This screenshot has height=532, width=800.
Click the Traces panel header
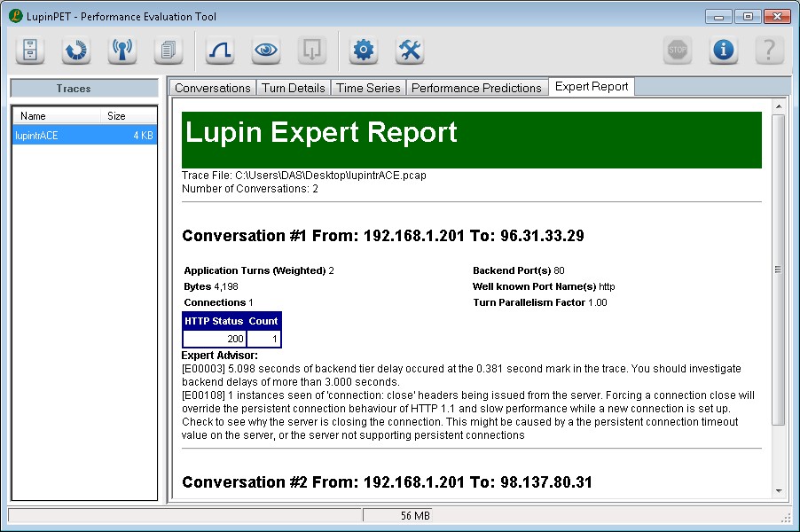[x=84, y=89]
